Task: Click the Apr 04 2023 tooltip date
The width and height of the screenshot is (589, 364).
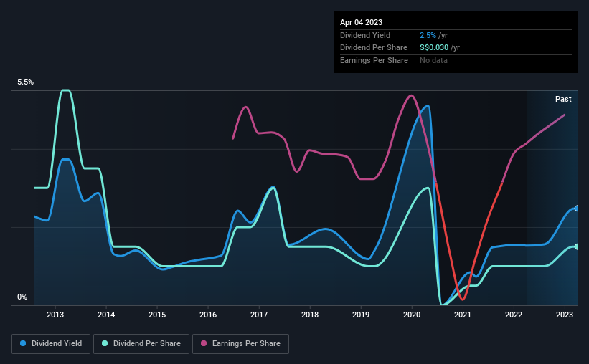Action: [x=361, y=22]
